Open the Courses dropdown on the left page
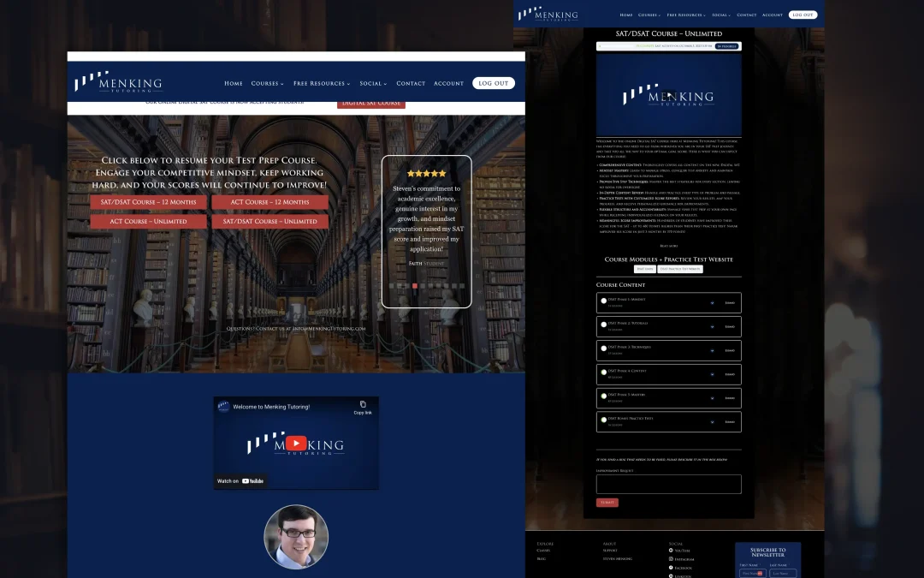 267,83
